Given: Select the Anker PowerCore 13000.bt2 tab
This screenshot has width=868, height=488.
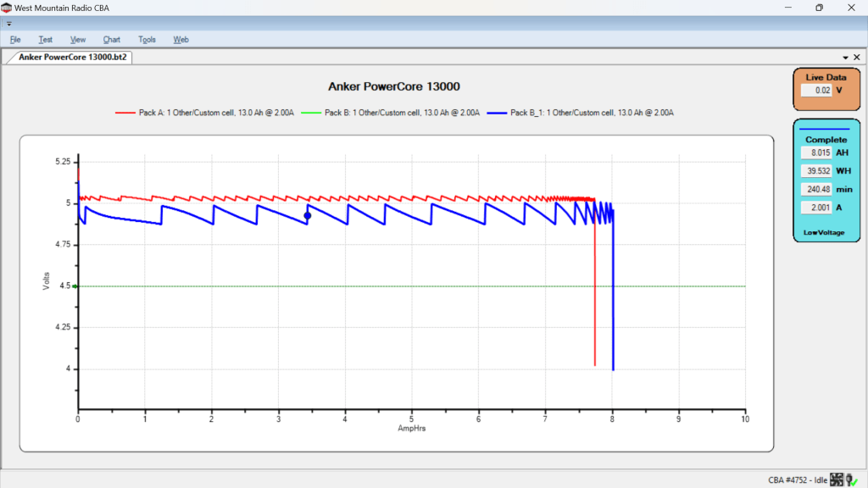Looking at the screenshot, I should (x=73, y=58).
